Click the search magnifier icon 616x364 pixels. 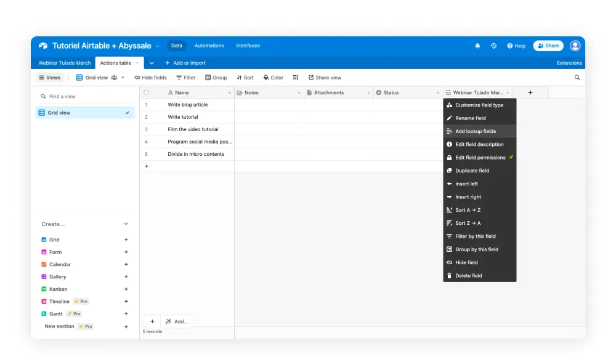coord(577,78)
